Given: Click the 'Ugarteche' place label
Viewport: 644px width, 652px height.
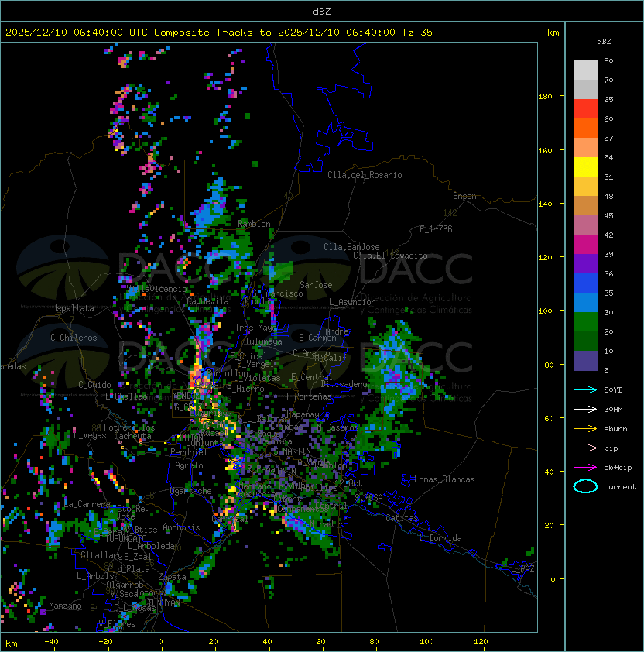Looking at the screenshot, I should point(191,491).
